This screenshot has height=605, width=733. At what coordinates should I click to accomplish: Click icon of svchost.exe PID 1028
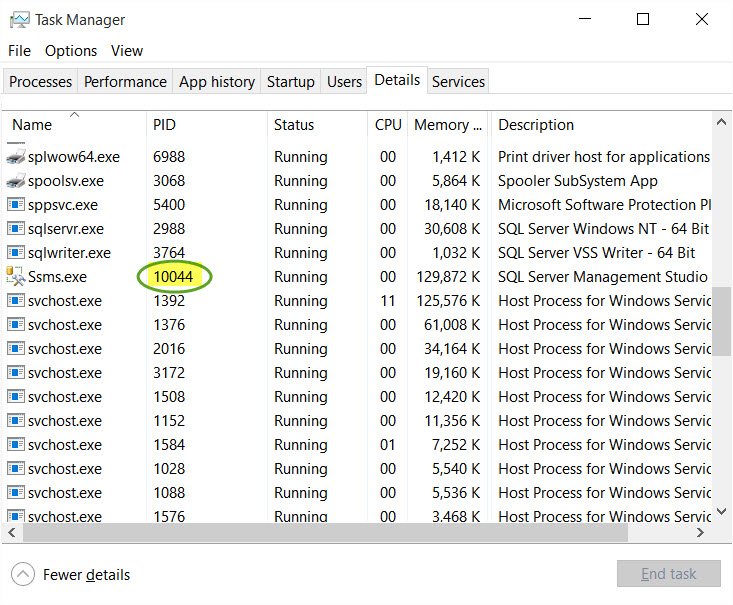pyautogui.click(x=15, y=468)
